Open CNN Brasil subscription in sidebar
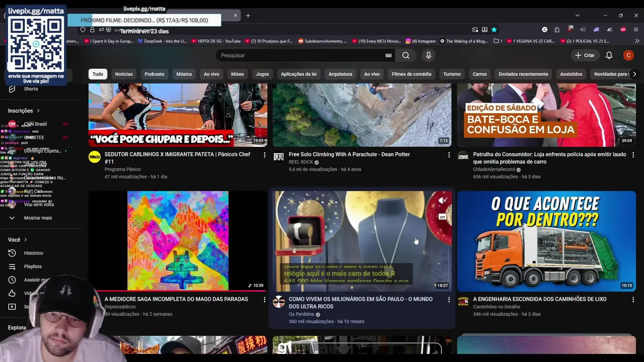The height and width of the screenshot is (362, 644). [x=35, y=124]
